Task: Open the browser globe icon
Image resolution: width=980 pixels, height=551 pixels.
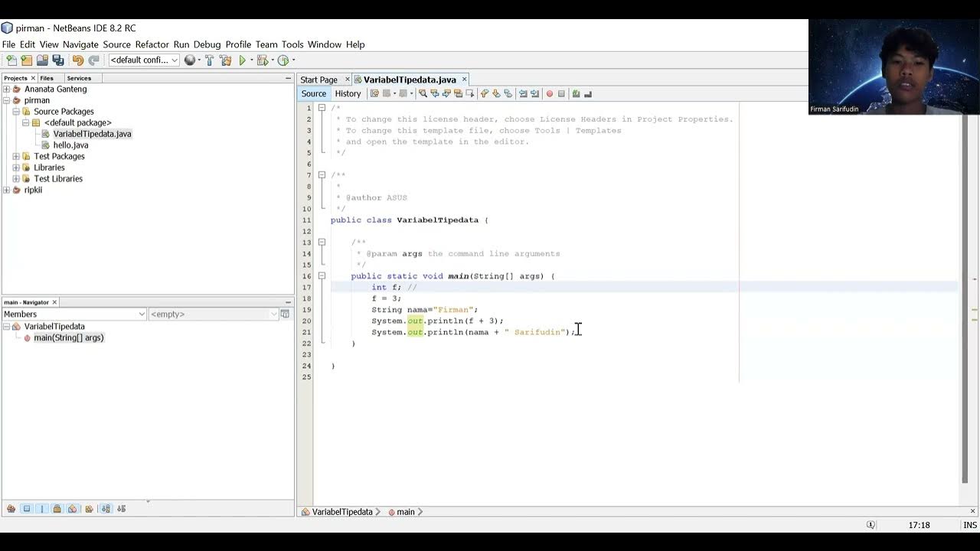Action: (189, 60)
